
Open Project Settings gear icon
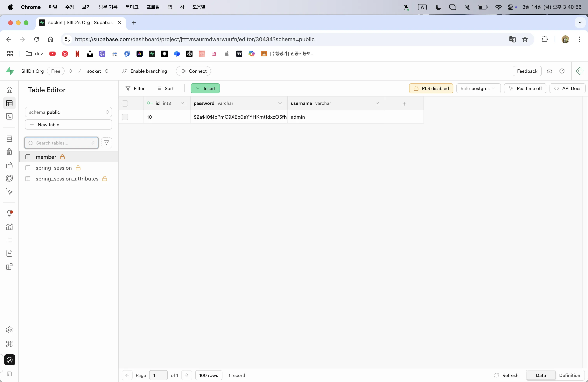9,330
